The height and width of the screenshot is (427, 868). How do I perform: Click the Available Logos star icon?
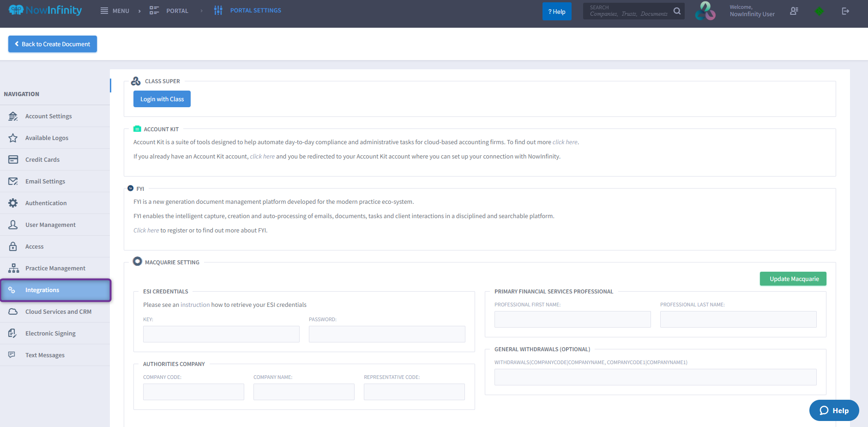pos(13,138)
